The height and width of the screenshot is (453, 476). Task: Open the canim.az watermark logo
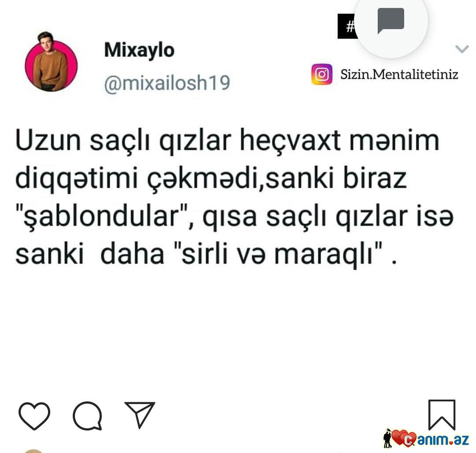point(427,439)
